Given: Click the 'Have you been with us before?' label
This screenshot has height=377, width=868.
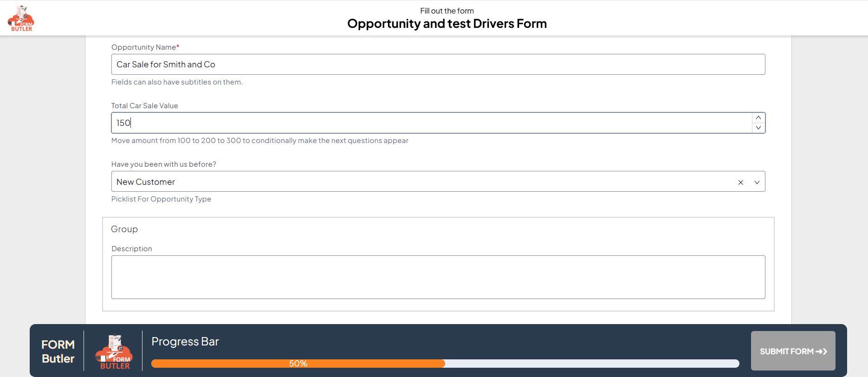Looking at the screenshot, I should [x=164, y=164].
